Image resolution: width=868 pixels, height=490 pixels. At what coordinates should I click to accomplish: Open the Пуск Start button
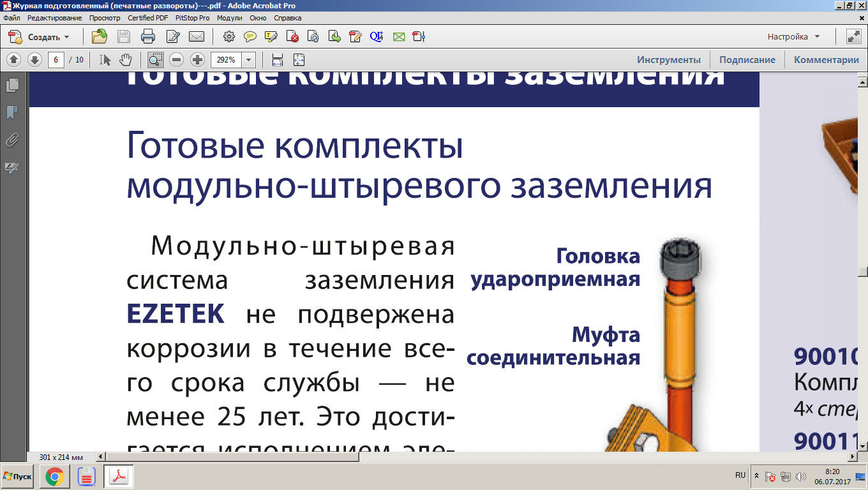coord(19,477)
